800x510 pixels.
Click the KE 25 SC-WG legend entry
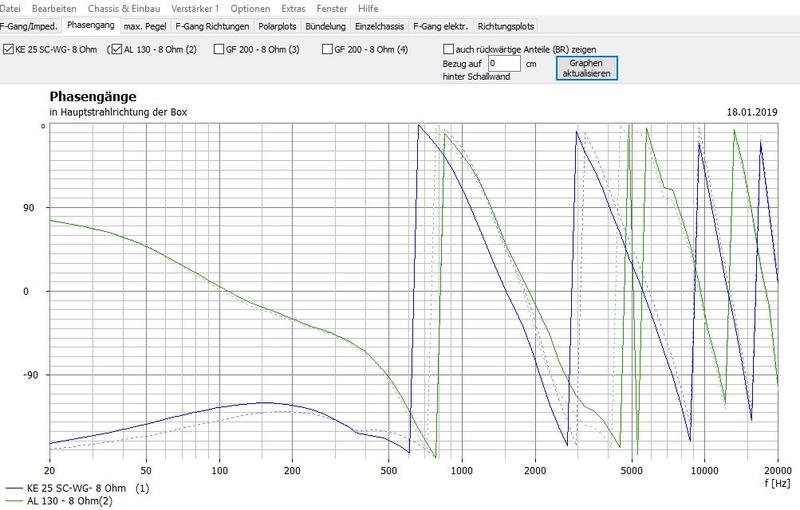tap(78, 488)
